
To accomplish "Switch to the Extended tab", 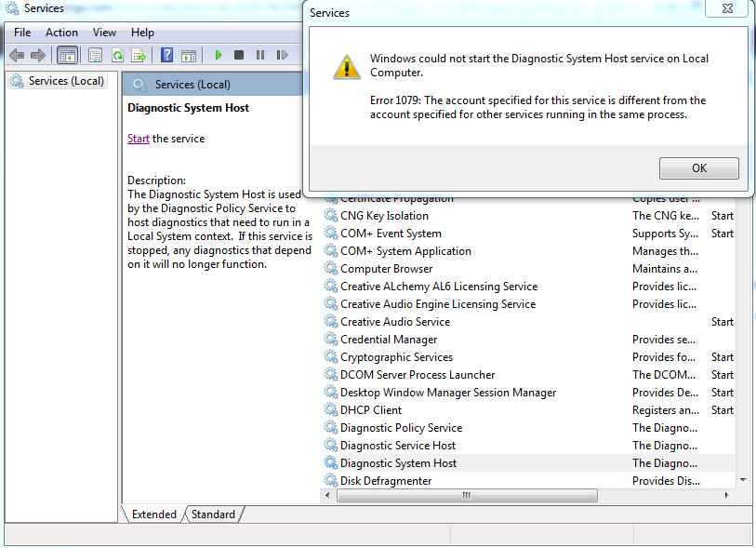I will (x=154, y=515).
